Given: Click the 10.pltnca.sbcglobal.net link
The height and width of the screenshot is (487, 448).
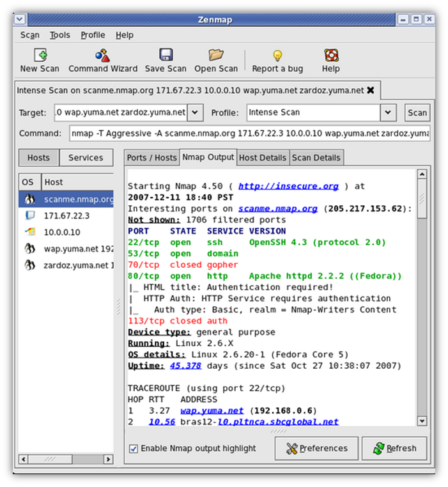Looking at the screenshot, I should [x=278, y=422].
